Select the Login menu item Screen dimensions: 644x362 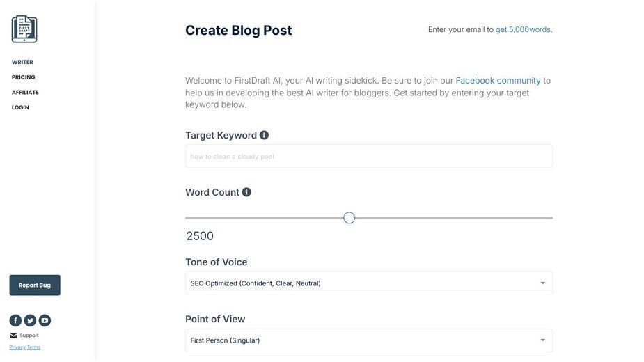20,107
